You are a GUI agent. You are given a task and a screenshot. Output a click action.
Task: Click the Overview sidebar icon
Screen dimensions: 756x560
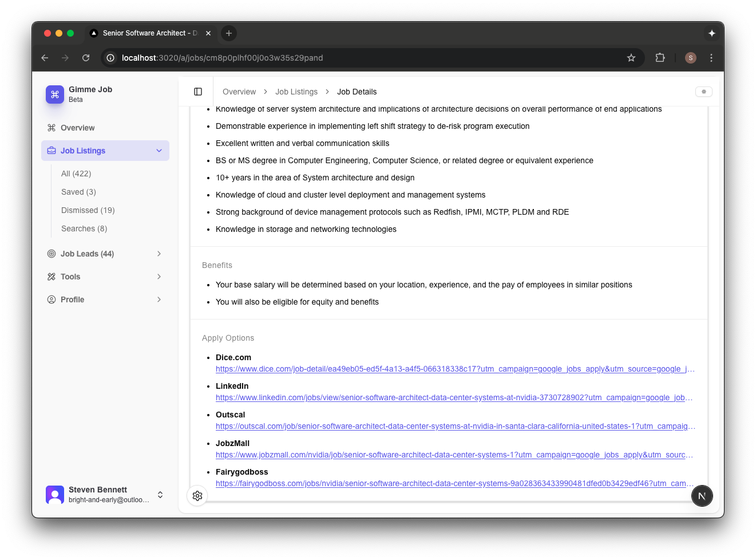coord(52,128)
